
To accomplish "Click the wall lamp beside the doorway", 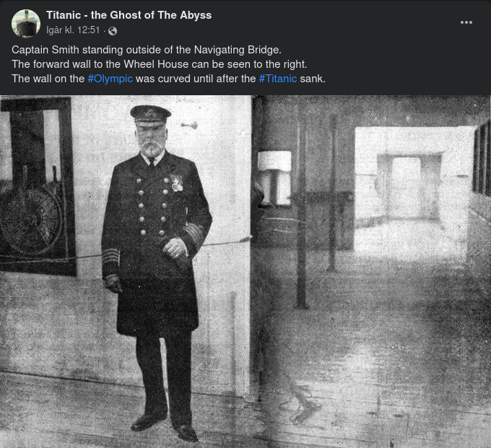I will (274, 177).
